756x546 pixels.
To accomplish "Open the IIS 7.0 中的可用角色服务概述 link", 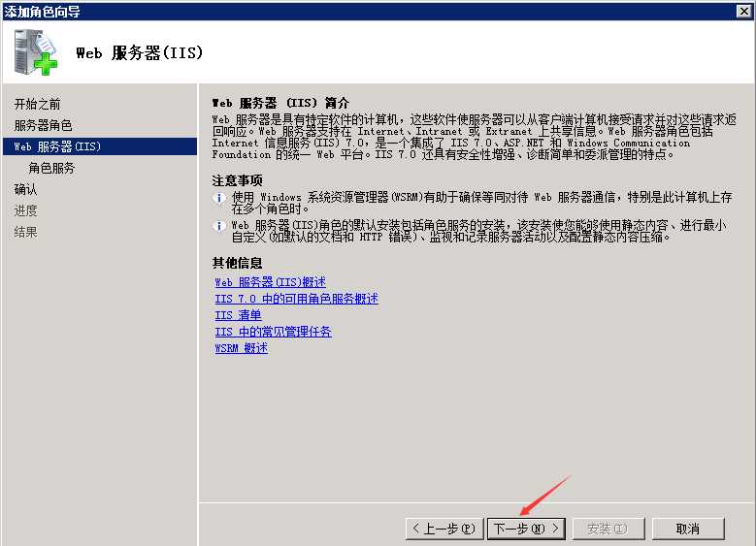I will click(x=296, y=299).
